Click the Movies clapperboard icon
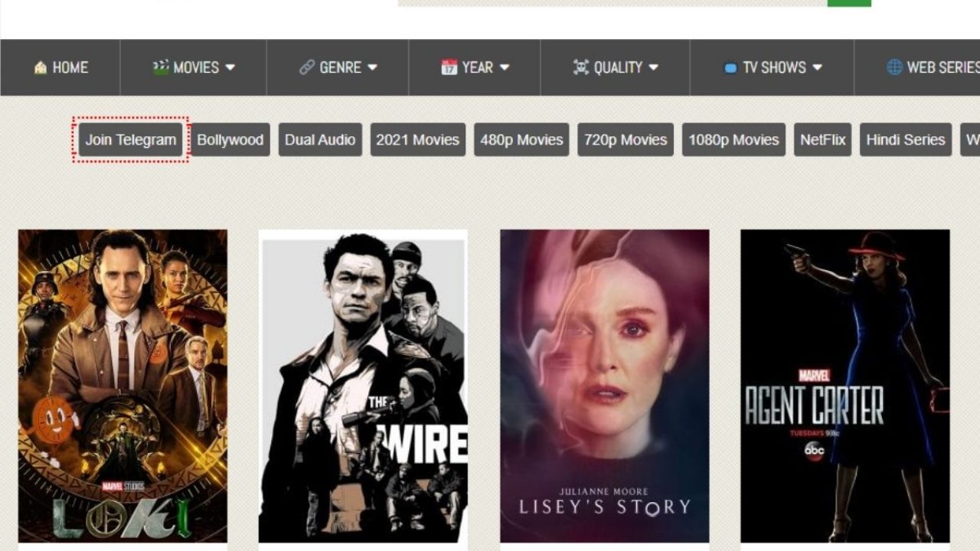980x551 pixels. [161, 67]
